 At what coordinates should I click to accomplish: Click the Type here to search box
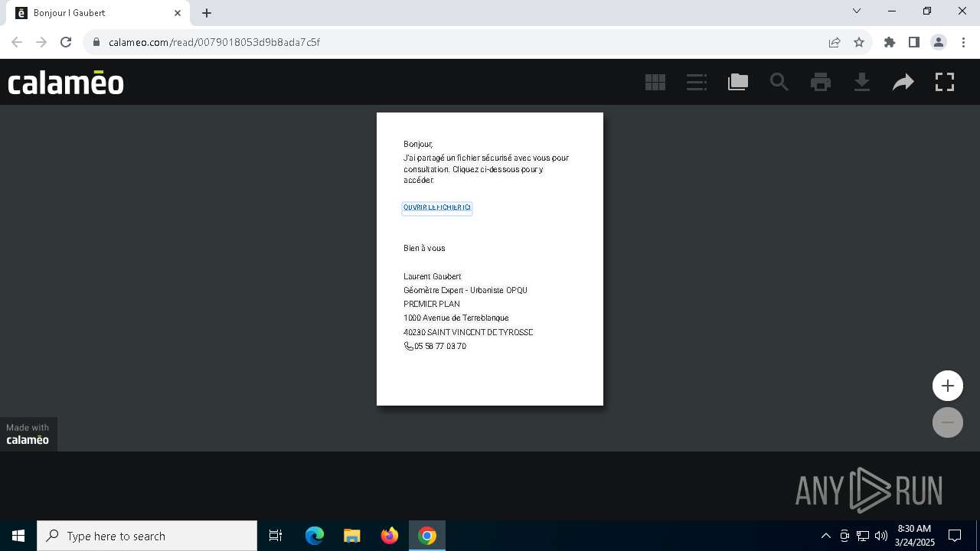click(x=147, y=536)
